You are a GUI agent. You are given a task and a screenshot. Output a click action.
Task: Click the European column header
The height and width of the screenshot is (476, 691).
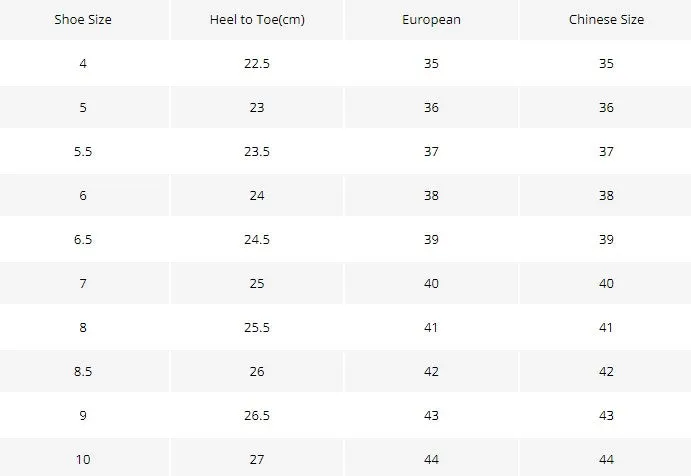tap(431, 19)
